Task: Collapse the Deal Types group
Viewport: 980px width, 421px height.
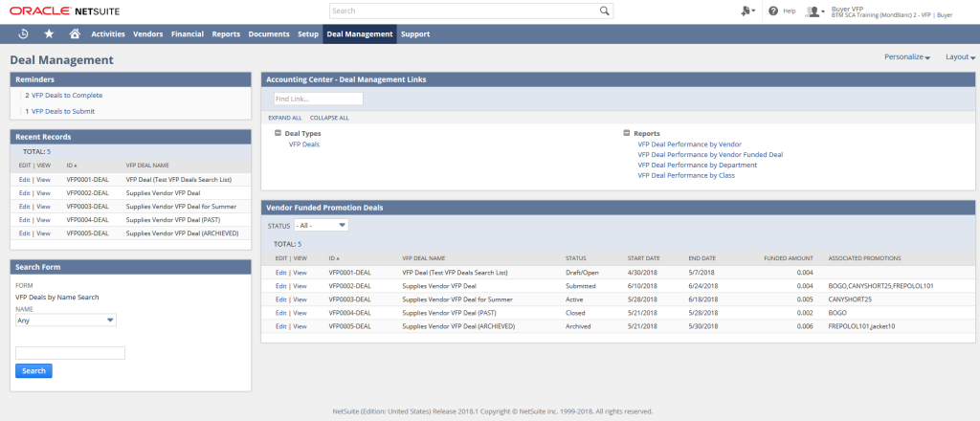Action: pos(278,133)
